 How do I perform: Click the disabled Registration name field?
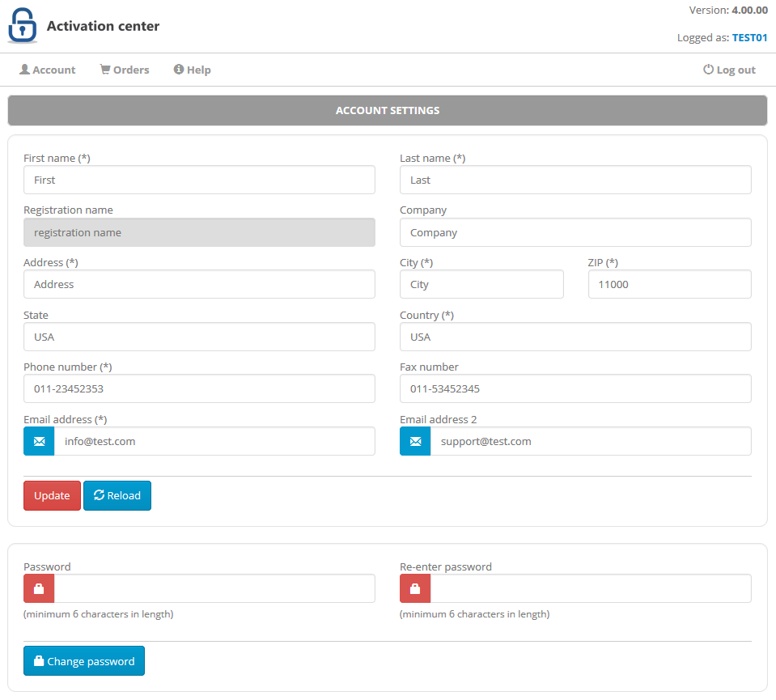click(x=199, y=232)
